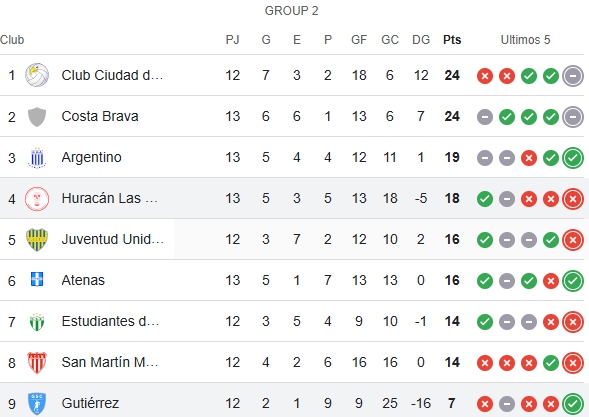Click the DG column header
The image size is (589, 417).
coord(421,39)
